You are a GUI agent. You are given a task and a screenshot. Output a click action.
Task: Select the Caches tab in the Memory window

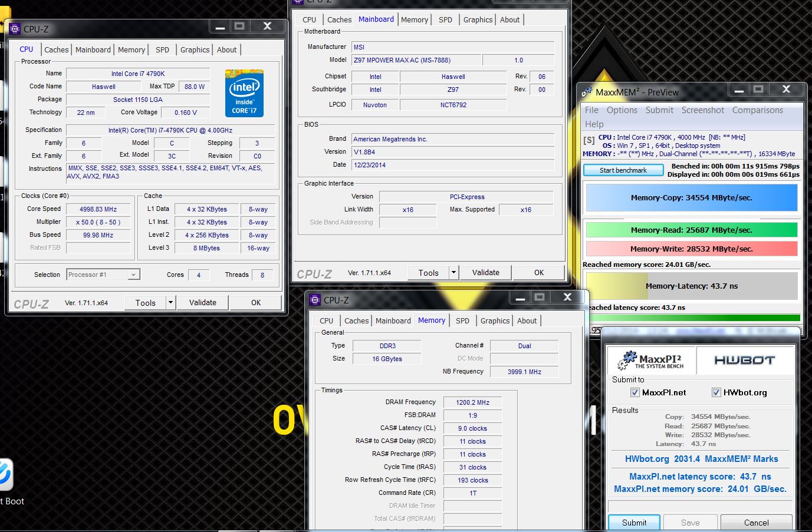357,321
